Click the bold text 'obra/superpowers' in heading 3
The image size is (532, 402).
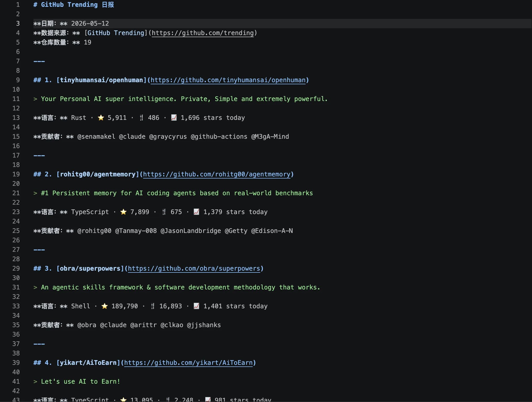[x=90, y=269]
